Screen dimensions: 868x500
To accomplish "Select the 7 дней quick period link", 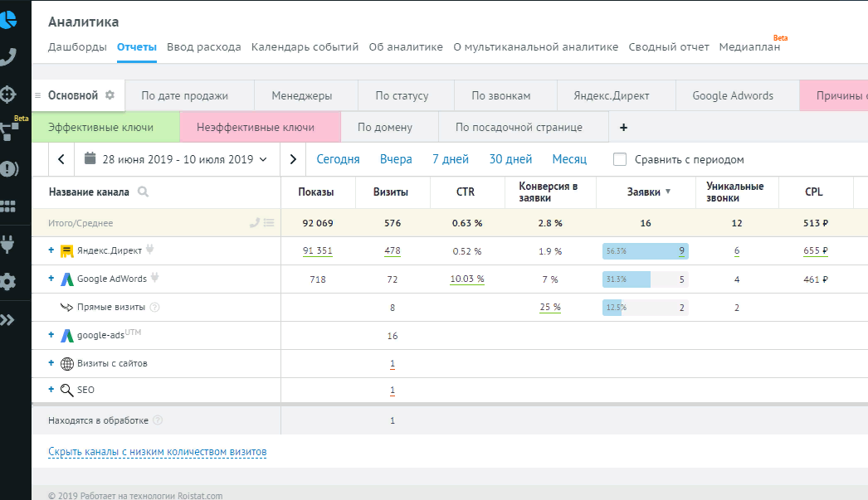I will 451,159.
